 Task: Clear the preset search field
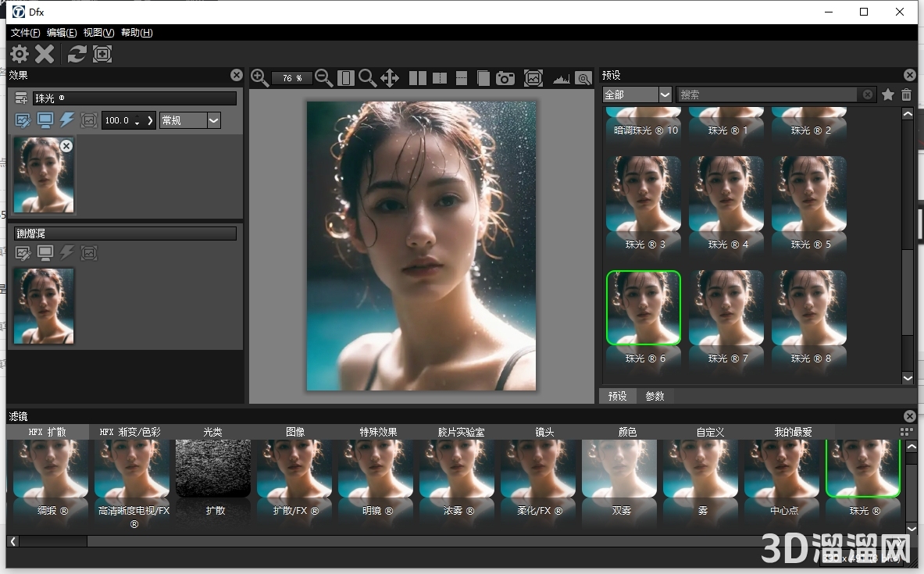tap(868, 94)
